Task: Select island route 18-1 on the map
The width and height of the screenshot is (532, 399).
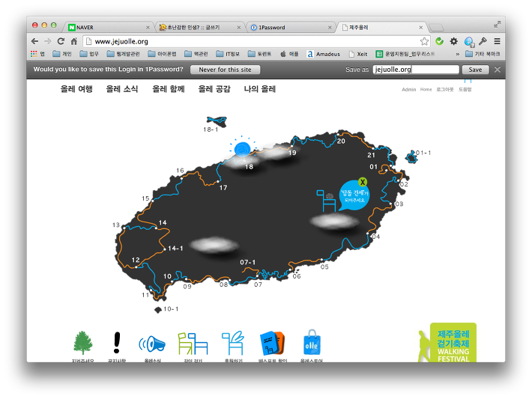Action: point(211,130)
